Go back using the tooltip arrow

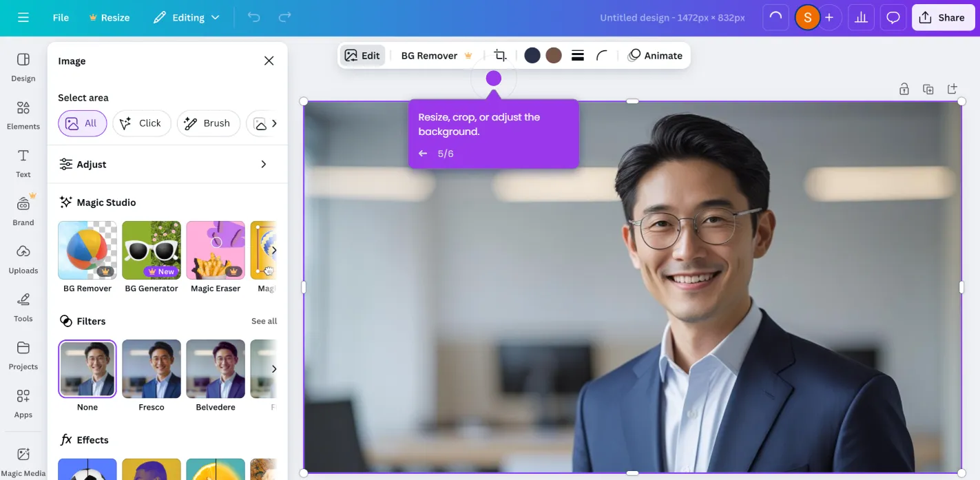tap(423, 154)
